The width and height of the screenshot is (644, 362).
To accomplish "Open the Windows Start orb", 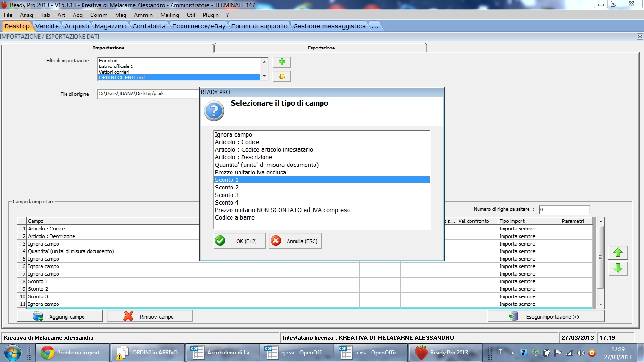I will 12,353.
